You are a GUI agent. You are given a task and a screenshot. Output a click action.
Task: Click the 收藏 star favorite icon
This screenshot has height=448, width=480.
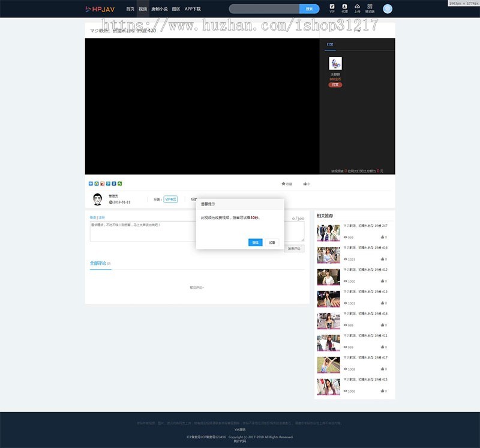click(284, 184)
